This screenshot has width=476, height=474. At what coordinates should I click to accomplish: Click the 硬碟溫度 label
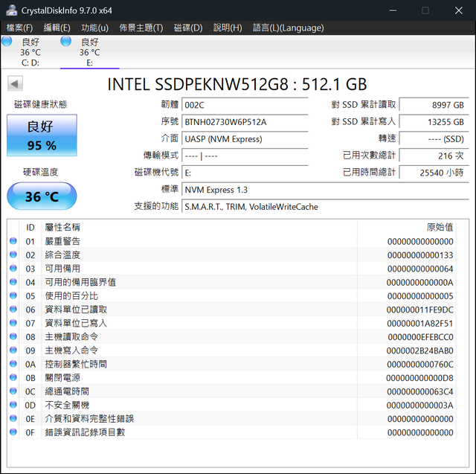click(x=41, y=172)
